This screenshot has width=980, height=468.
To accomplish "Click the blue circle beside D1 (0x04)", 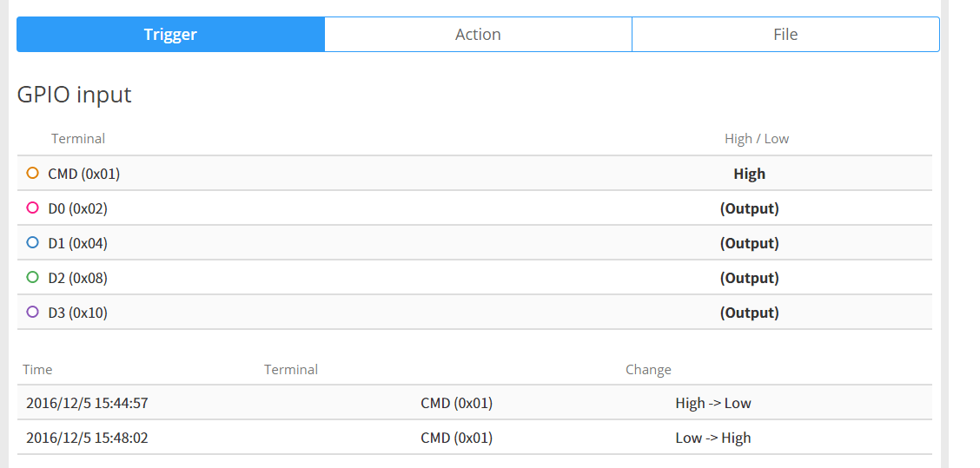I will coord(33,242).
